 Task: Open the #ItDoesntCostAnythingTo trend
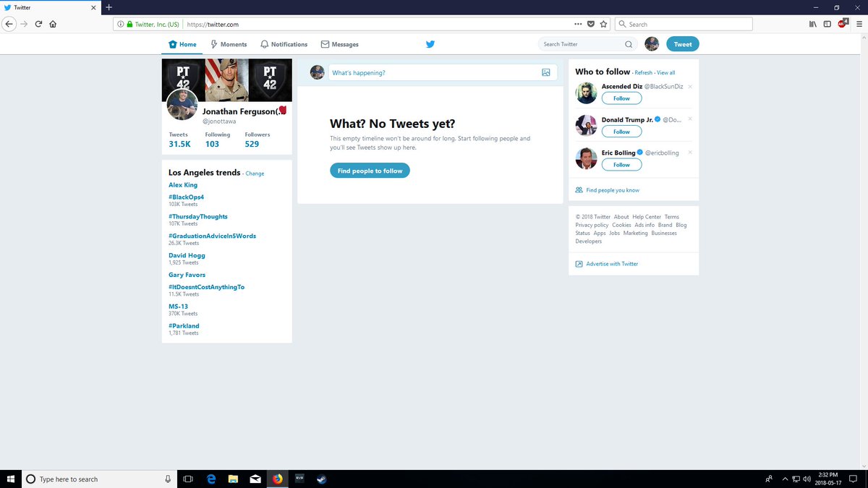pyautogui.click(x=207, y=287)
